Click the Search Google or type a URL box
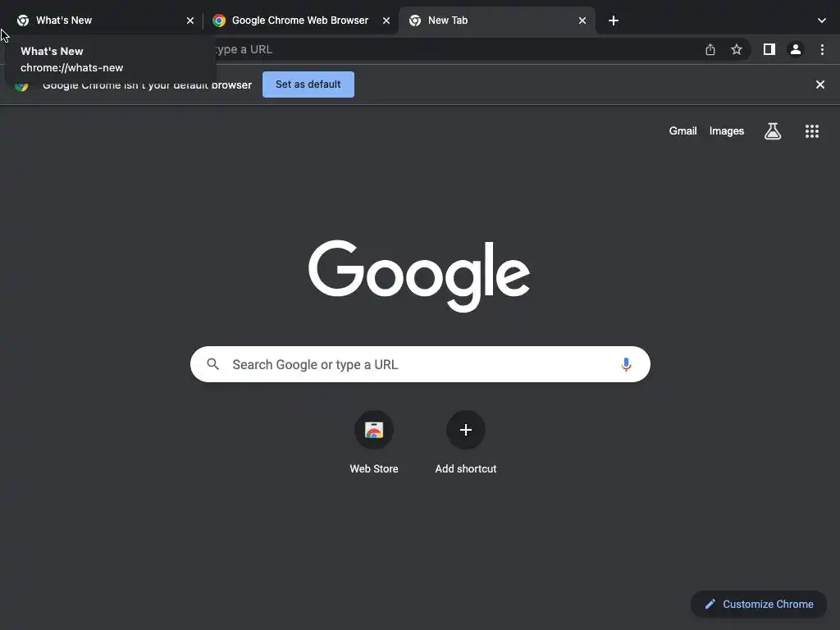The image size is (840, 630). (420, 364)
